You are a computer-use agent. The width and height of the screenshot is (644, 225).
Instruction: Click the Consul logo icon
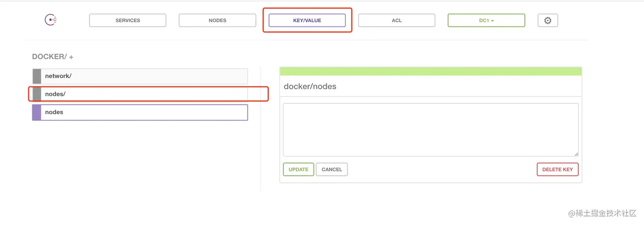point(51,20)
